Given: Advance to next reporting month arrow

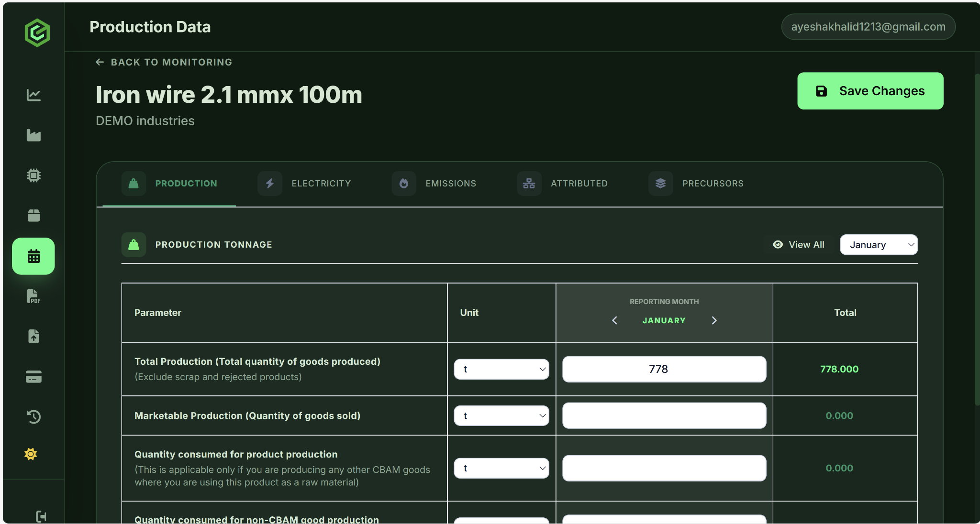Looking at the screenshot, I should [714, 320].
